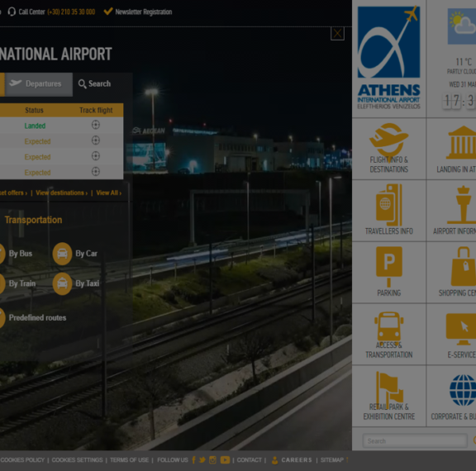Click the weather partly cloudy icon
Screen dimensions: 476x471
point(462,26)
